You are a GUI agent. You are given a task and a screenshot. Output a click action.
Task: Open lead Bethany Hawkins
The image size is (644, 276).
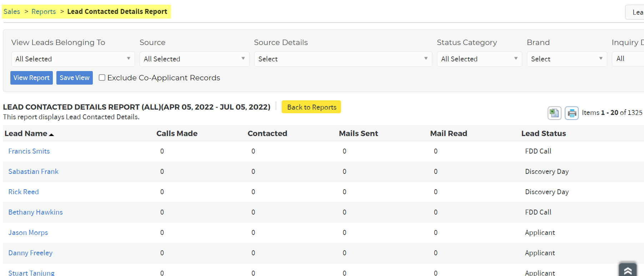point(35,212)
